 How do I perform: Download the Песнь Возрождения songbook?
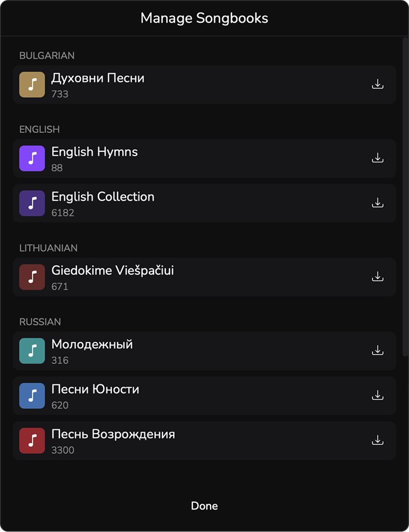click(377, 441)
